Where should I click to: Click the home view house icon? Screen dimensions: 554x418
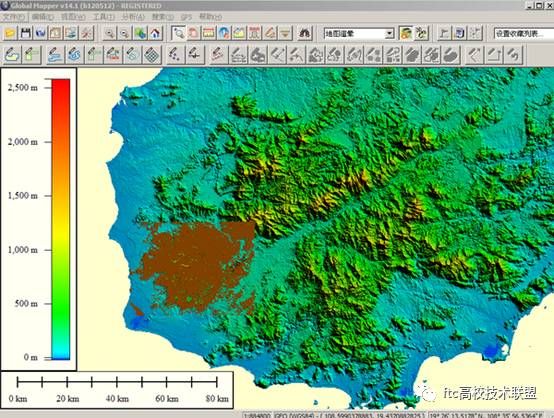click(155, 33)
